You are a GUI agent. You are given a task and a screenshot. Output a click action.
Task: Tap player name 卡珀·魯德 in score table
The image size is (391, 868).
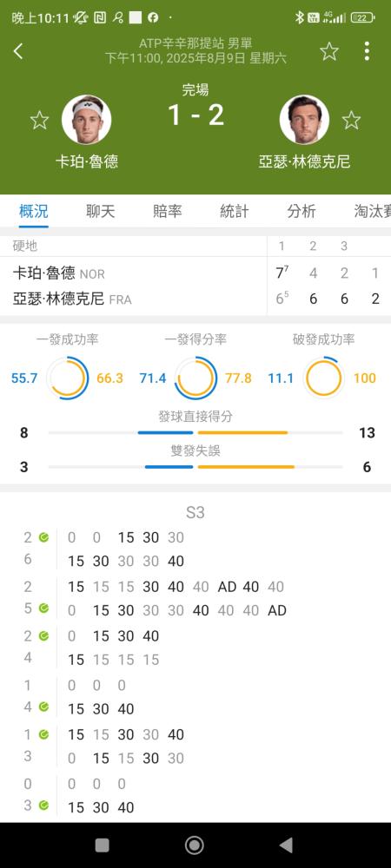43,273
